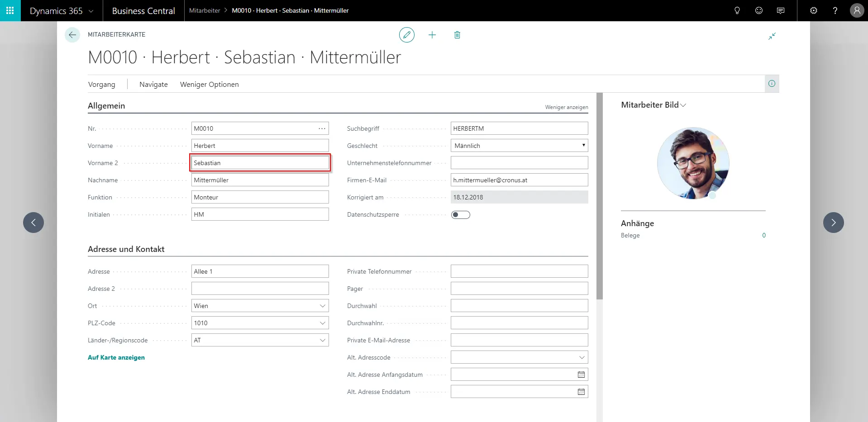Collapse the page with shrink arrows icon
This screenshot has height=422, width=868.
coord(772,36)
